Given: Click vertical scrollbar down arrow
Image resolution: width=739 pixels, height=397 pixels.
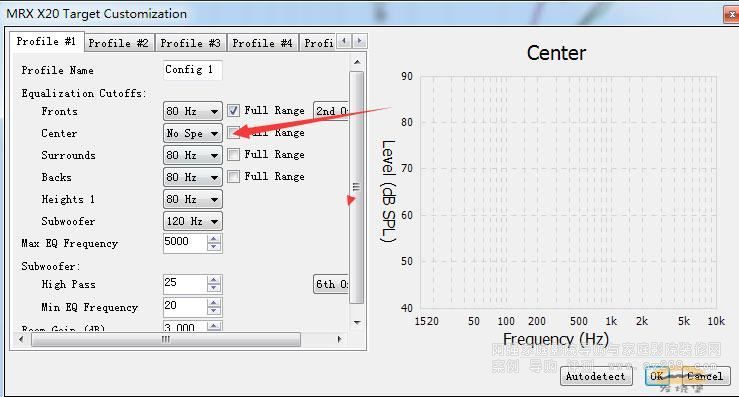Looking at the screenshot, I should click(357, 323).
